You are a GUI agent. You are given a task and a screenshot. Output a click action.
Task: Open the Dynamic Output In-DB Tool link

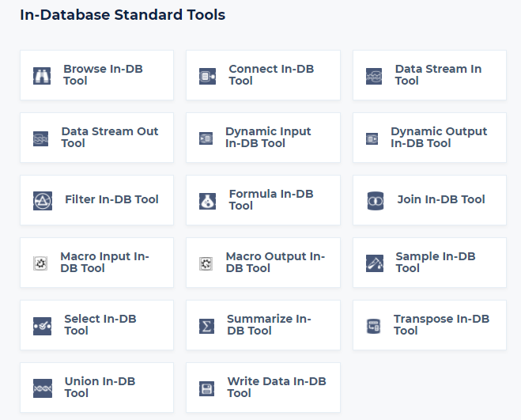[439, 138]
